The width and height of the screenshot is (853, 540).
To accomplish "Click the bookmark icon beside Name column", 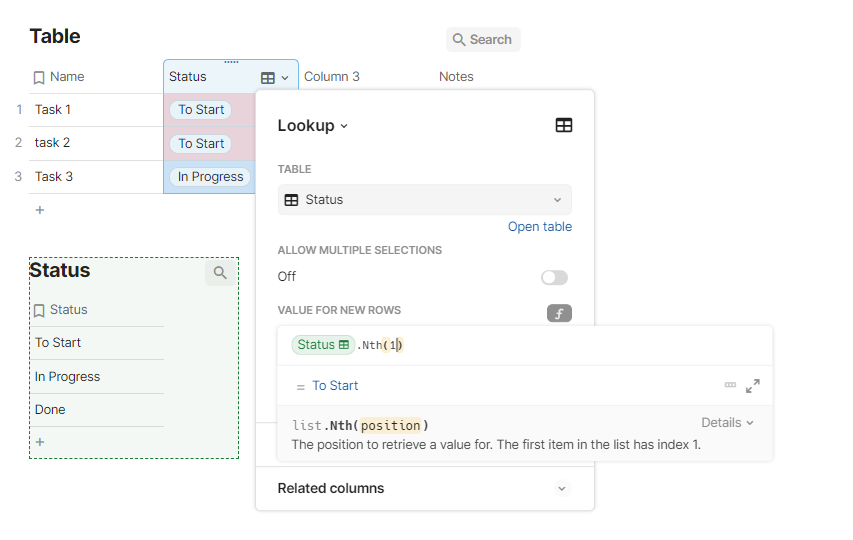I will [39, 77].
